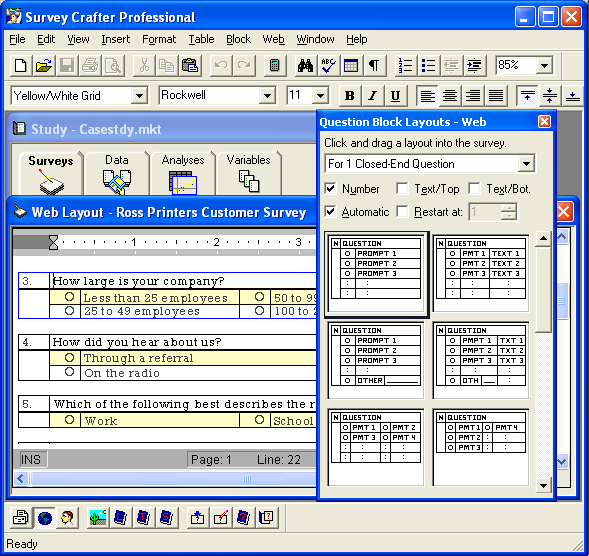This screenshot has width=589, height=556.
Task: Open a file with the folder icon
Action: 44,66
